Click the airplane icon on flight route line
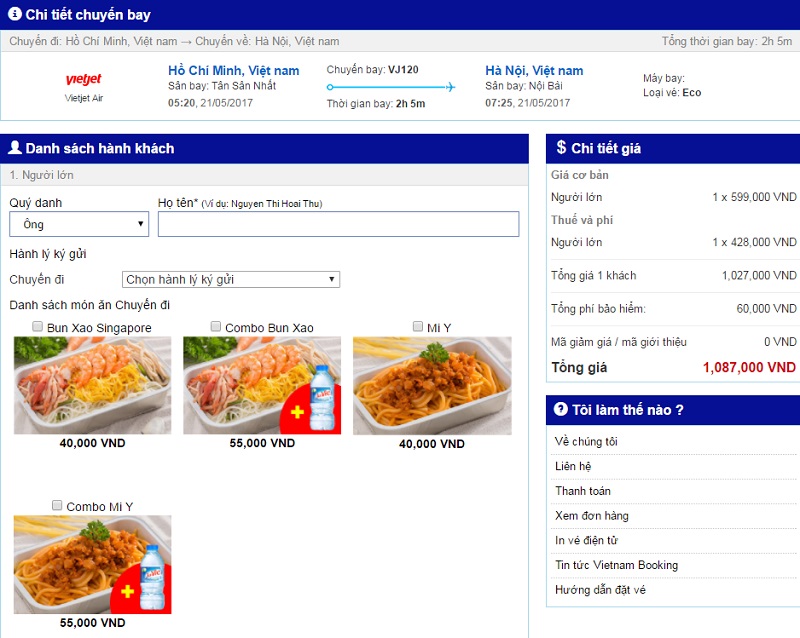 449,87
